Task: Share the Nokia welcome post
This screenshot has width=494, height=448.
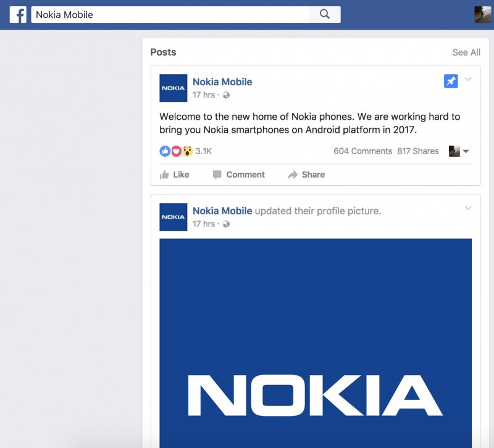Action: pos(306,175)
